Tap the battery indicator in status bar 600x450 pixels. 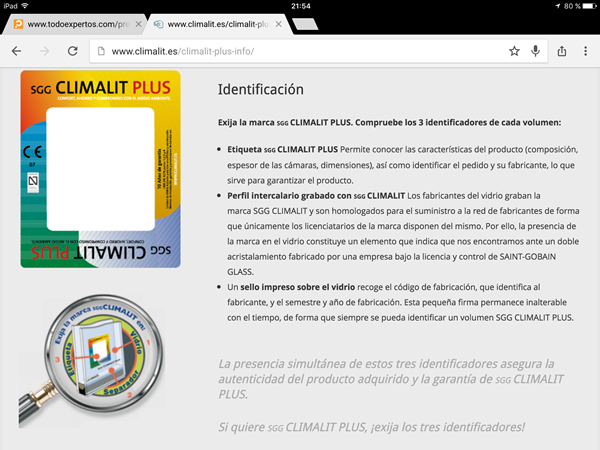(589, 6)
